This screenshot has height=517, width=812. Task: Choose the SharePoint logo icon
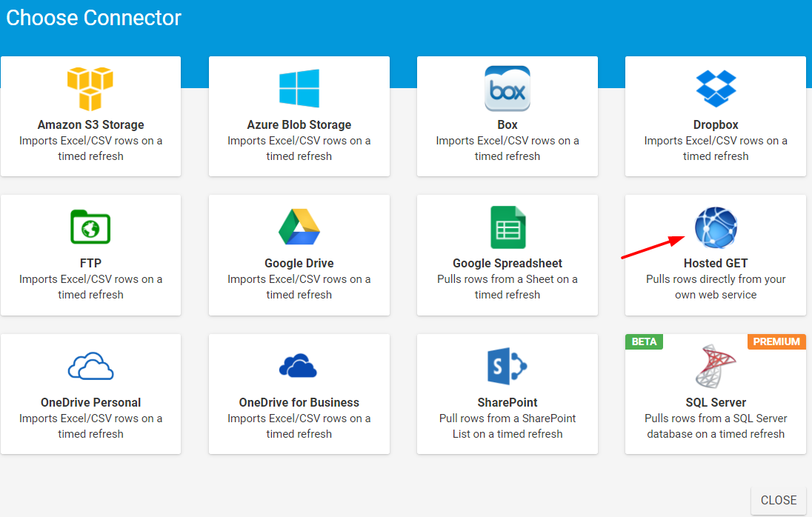507,366
